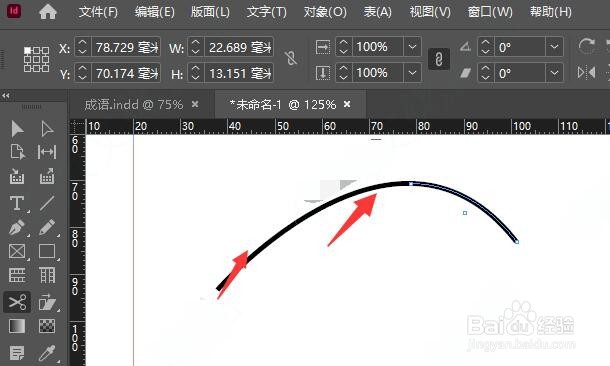The height and width of the screenshot is (366, 610).
Task: Select the Gradient Feather tool
Action: (47, 326)
